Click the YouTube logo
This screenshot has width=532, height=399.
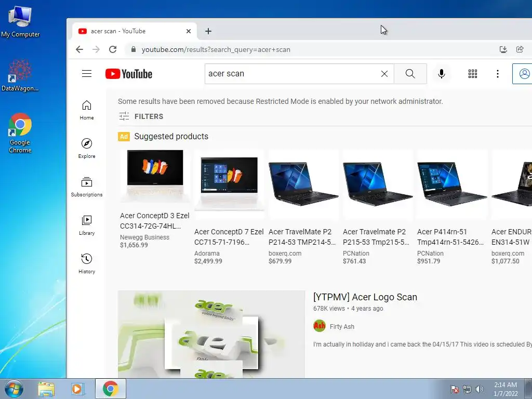129,74
